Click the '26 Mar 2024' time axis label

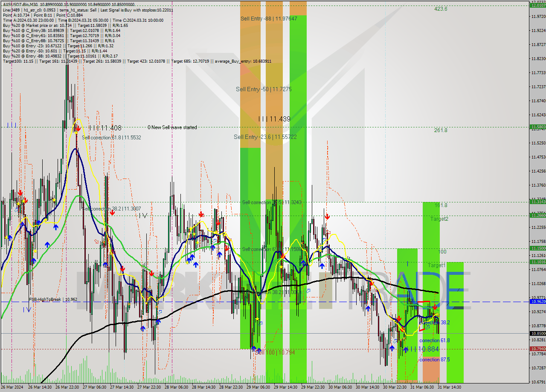point(13,387)
